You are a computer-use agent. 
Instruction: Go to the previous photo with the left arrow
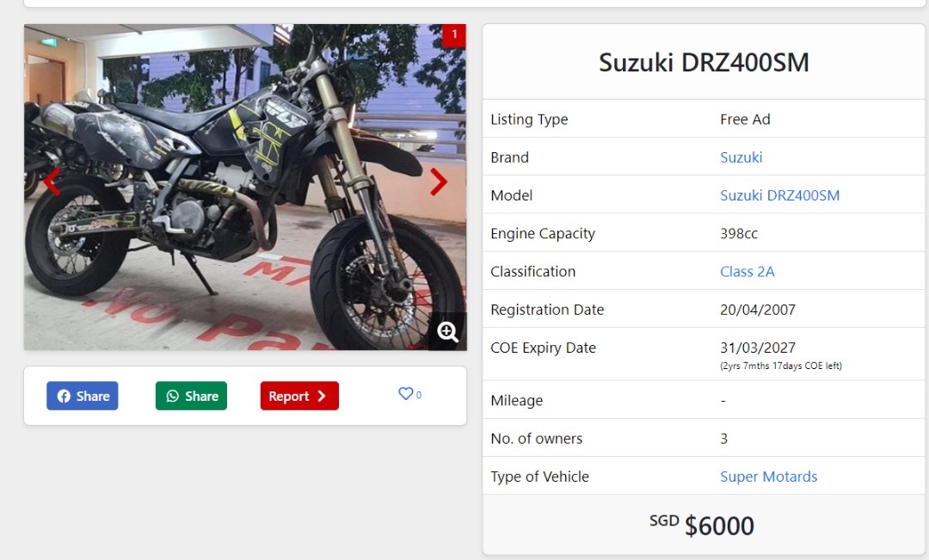tap(52, 182)
